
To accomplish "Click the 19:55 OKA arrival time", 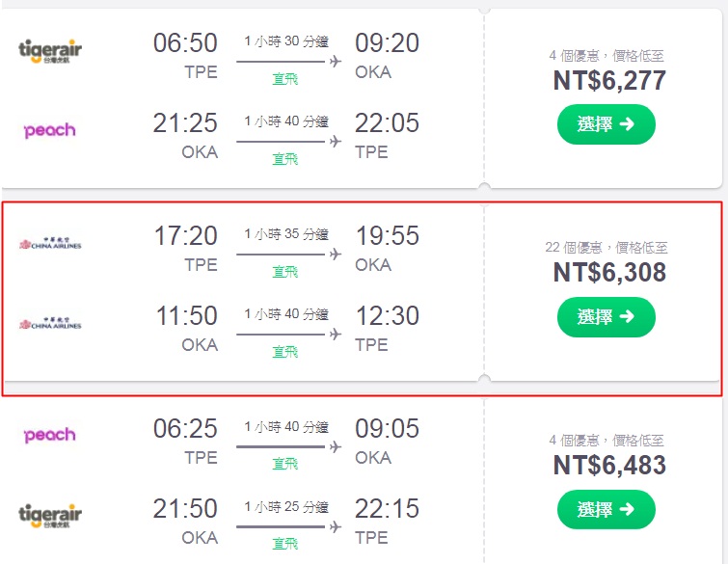I will 387,236.
